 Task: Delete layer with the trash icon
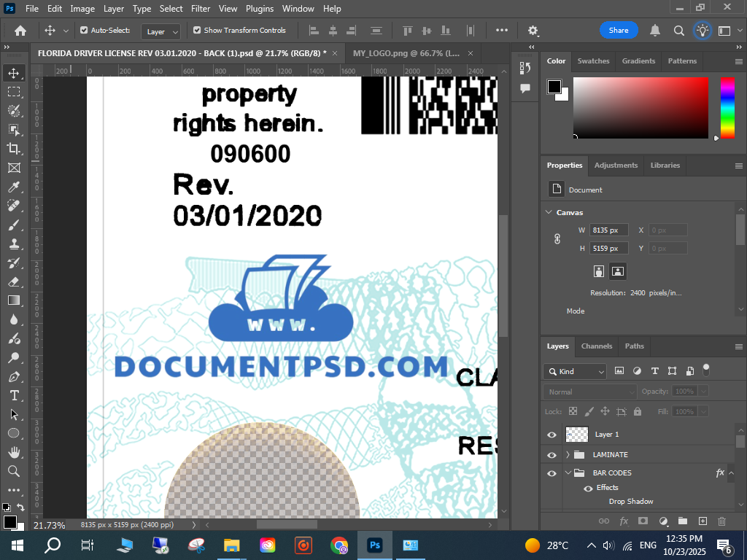pos(722,521)
